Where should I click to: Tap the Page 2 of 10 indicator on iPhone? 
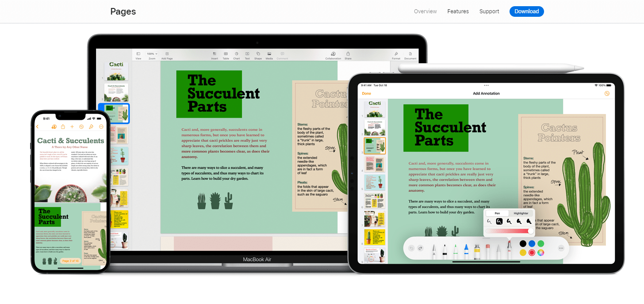pyautogui.click(x=70, y=261)
